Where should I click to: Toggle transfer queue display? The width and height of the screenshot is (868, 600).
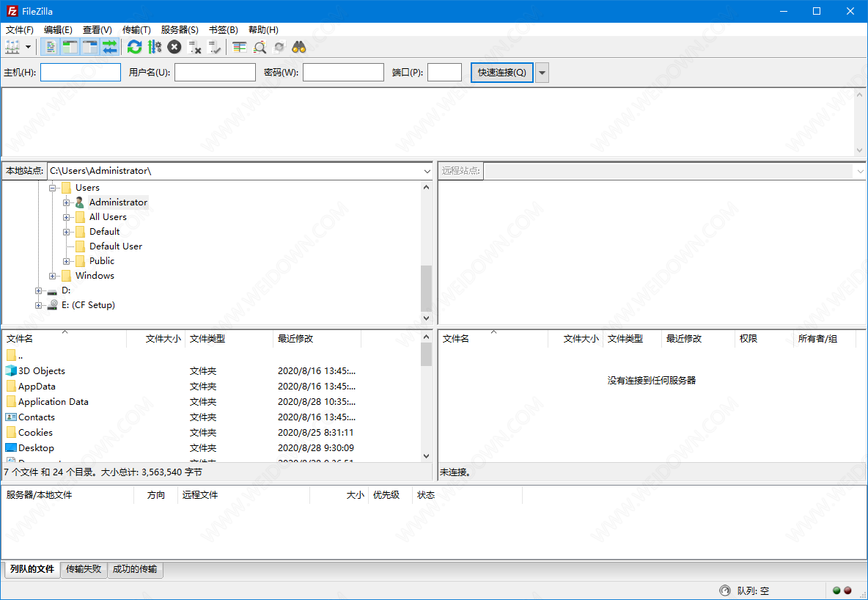tap(110, 47)
